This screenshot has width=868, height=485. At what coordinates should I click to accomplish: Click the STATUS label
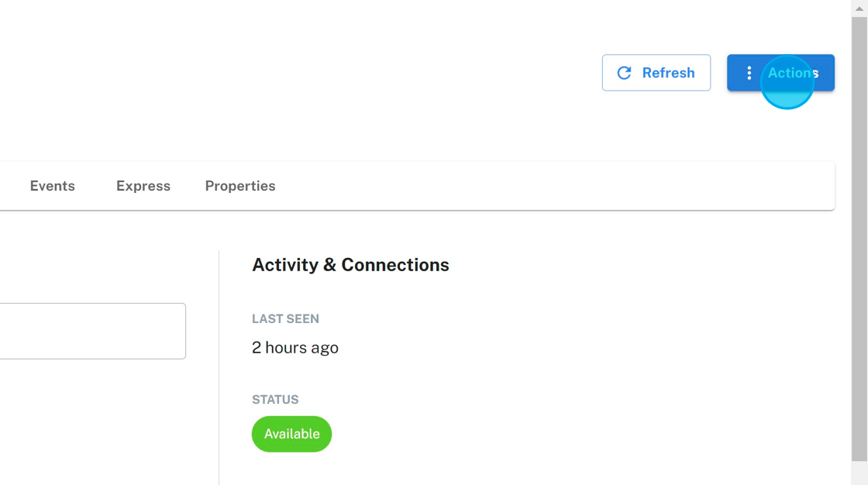(x=275, y=400)
